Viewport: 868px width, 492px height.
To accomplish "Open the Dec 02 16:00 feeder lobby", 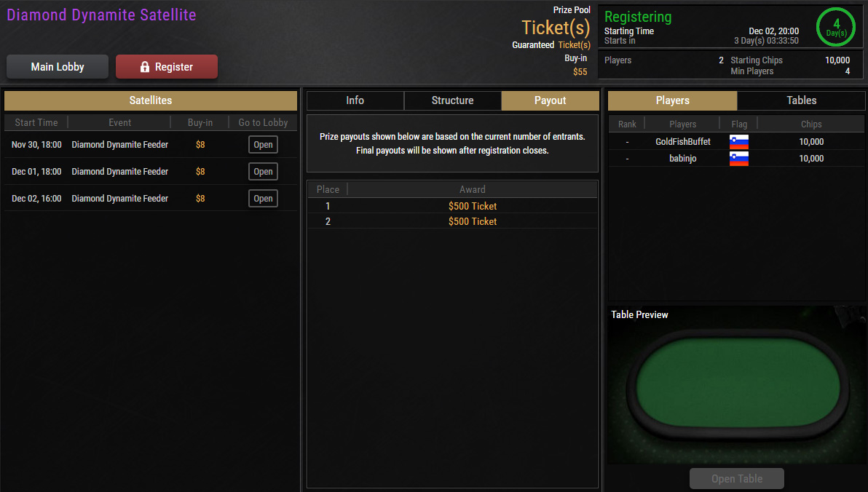I will (x=263, y=199).
